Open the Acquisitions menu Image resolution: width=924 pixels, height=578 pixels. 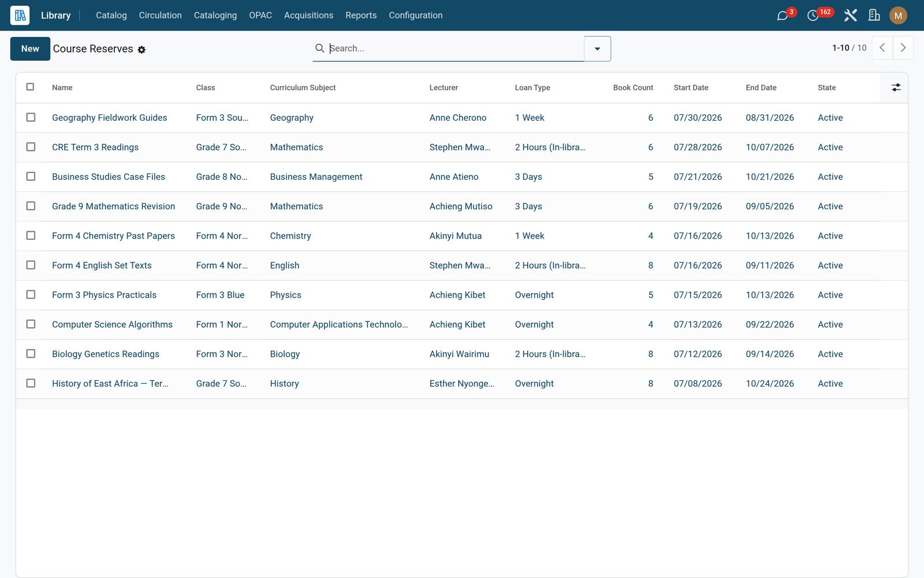[308, 16]
